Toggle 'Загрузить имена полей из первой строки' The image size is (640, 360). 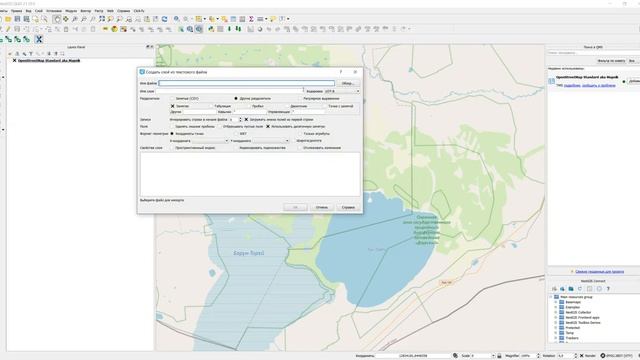point(246,120)
